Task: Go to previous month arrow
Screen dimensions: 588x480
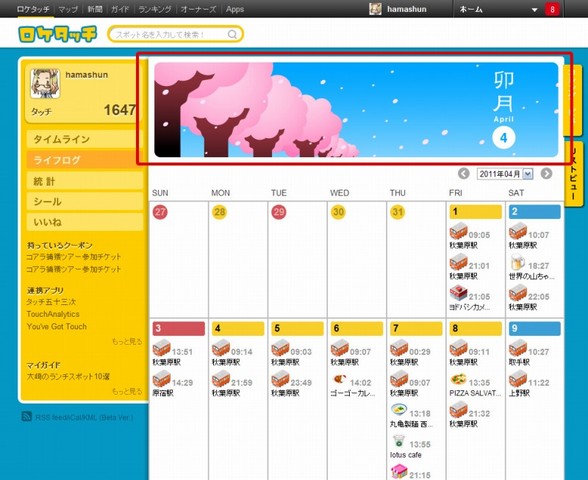Action: (x=464, y=174)
